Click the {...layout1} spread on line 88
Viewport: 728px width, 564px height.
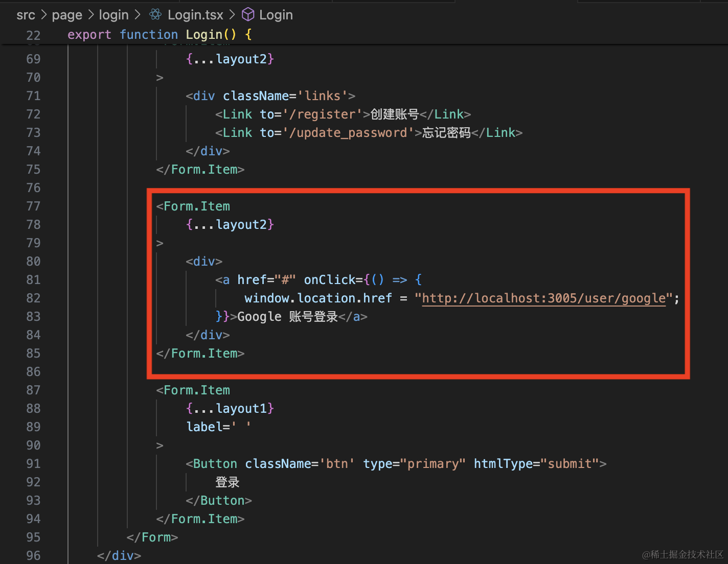pyautogui.click(x=230, y=408)
